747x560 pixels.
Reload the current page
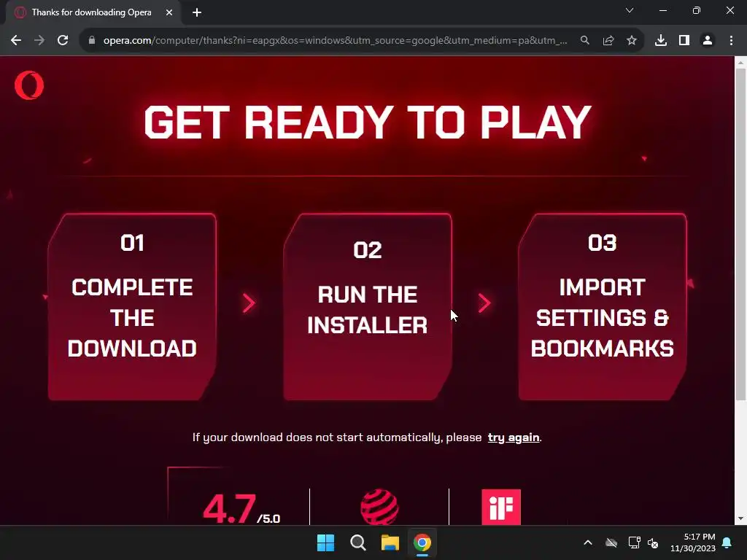click(63, 41)
